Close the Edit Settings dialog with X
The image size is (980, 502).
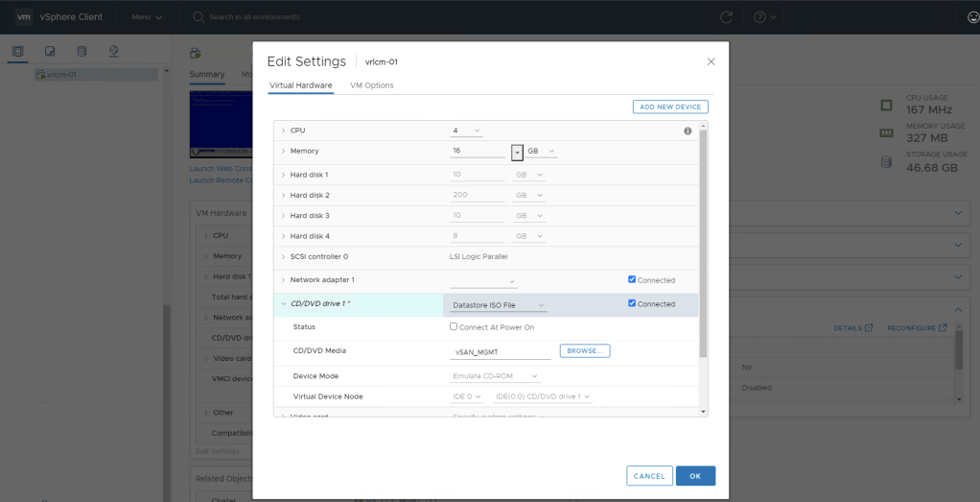tap(711, 61)
